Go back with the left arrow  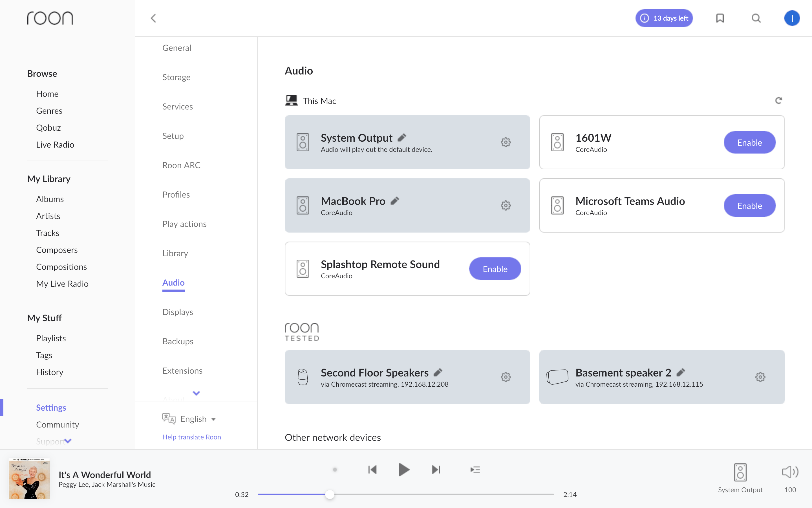coord(153,18)
